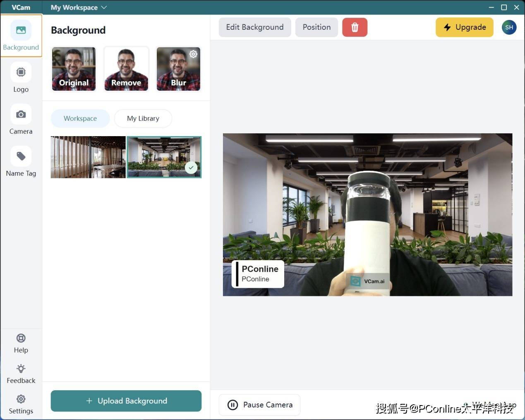Select the Original background mode
Image resolution: width=525 pixels, height=420 pixels.
click(74, 69)
